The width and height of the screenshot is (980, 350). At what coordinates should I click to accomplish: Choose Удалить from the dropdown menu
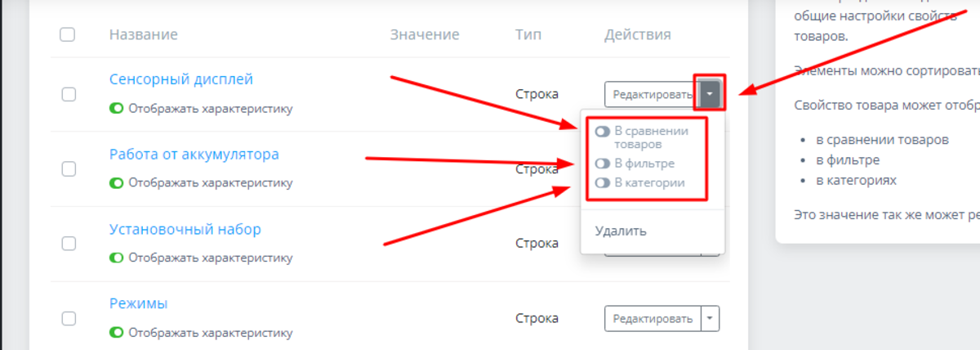pyautogui.click(x=621, y=231)
